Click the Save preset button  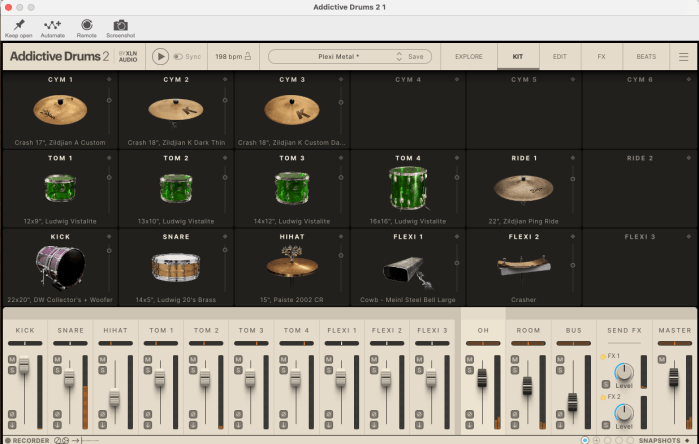point(415,57)
